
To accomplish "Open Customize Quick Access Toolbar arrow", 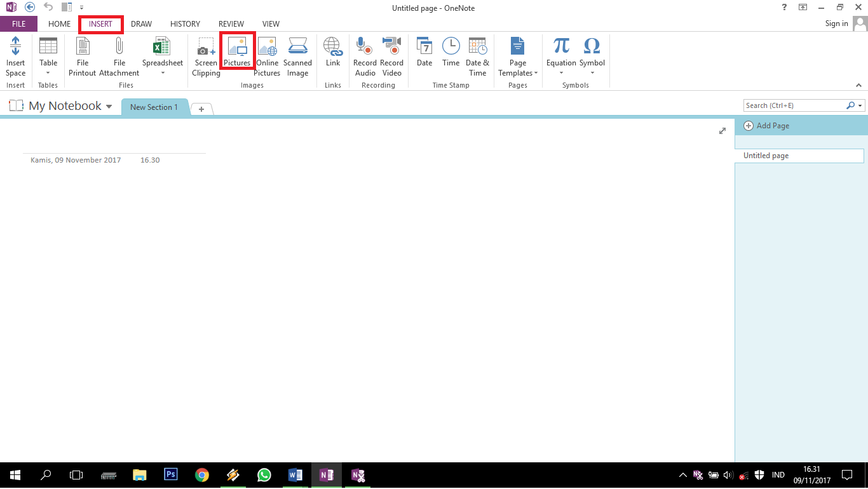I will (x=81, y=8).
